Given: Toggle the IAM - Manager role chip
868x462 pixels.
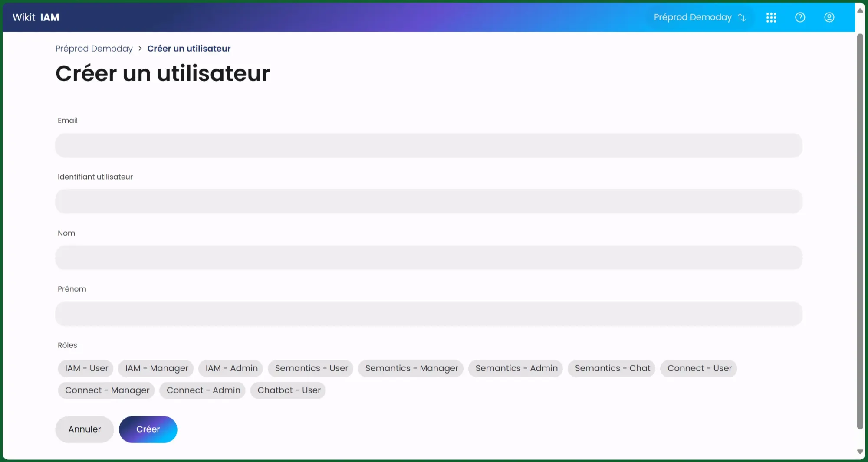Looking at the screenshot, I should [157, 368].
